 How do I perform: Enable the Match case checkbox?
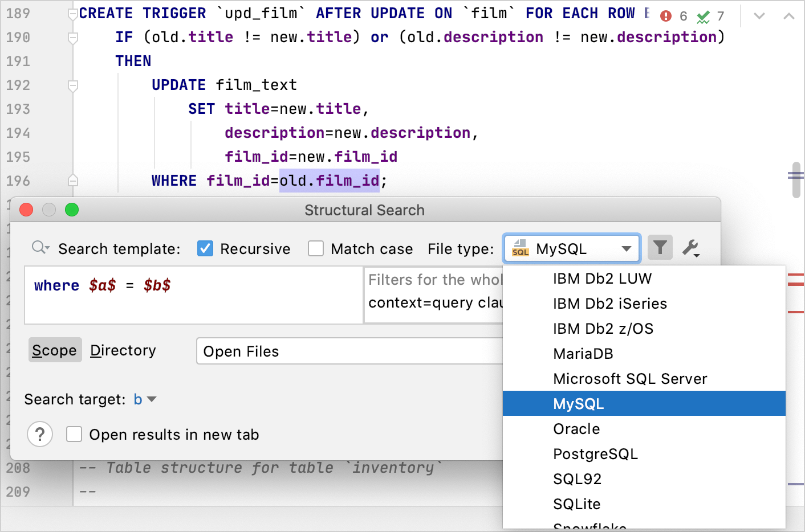click(x=316, y=249)
